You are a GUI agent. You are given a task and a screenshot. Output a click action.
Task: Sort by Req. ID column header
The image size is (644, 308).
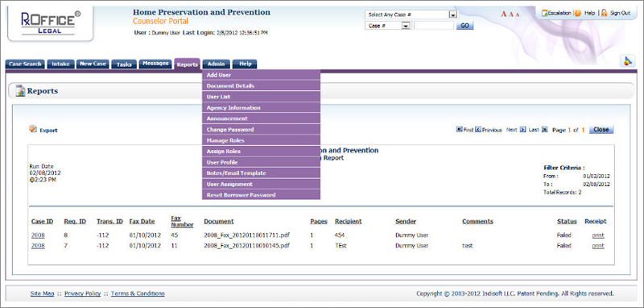click(x=75, y=221)
